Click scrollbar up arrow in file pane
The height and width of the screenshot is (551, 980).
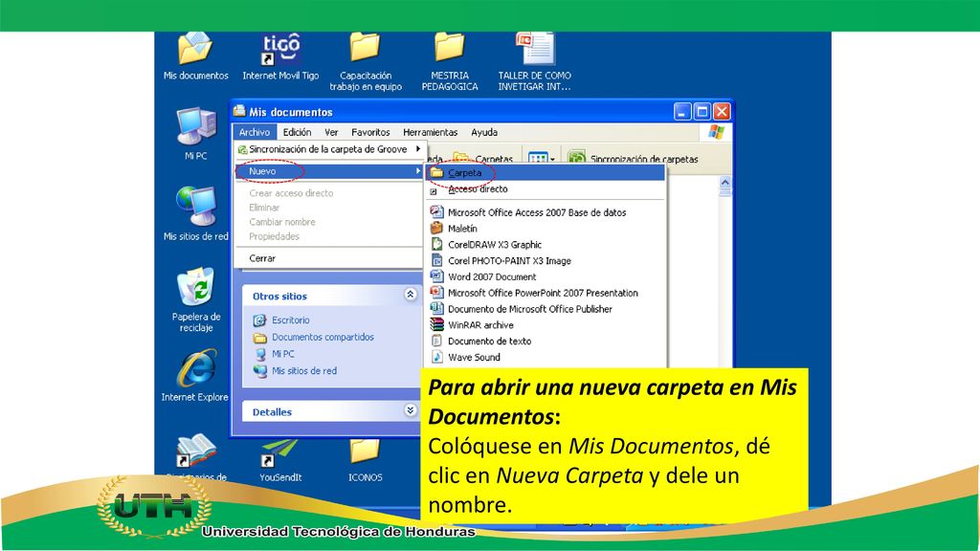tap(725, 183)
